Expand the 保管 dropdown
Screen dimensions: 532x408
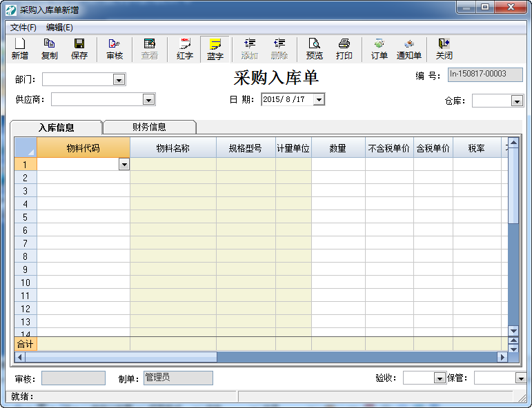coord(521,378)
